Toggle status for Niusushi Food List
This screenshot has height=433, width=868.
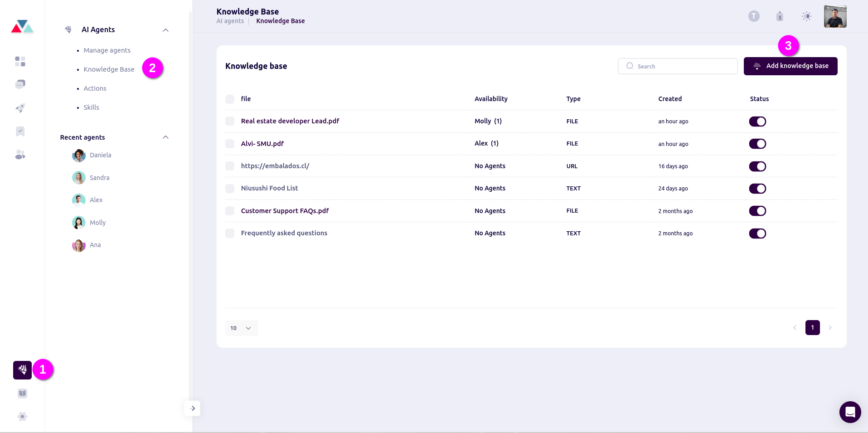point(757,188)
